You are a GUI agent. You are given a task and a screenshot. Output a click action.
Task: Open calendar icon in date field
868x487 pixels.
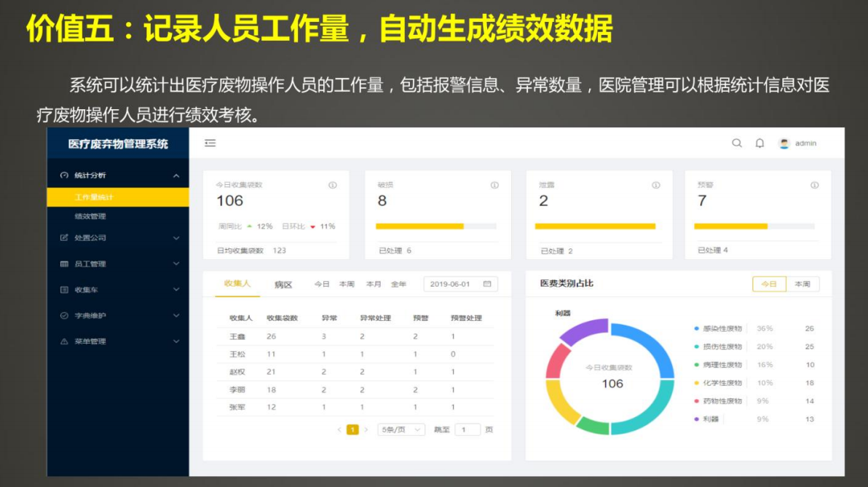[x=487, y=284]
